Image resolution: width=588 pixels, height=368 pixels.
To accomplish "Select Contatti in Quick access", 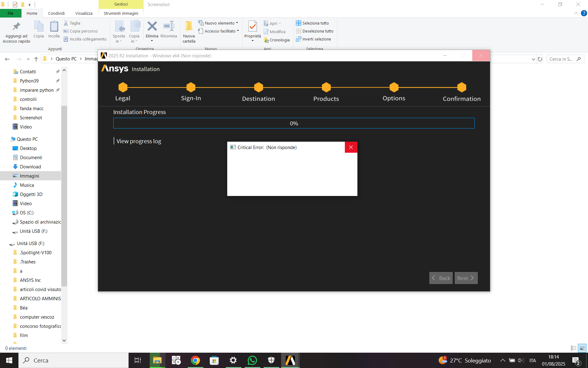I will 28,71.
